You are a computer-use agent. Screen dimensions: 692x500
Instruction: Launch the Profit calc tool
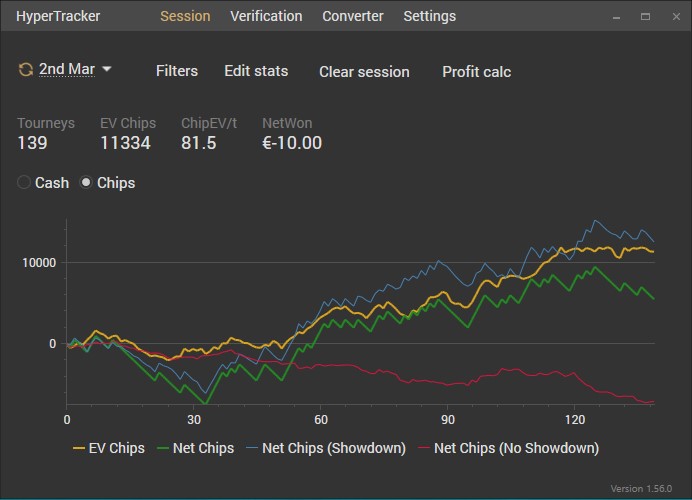(x=476, y=72)
